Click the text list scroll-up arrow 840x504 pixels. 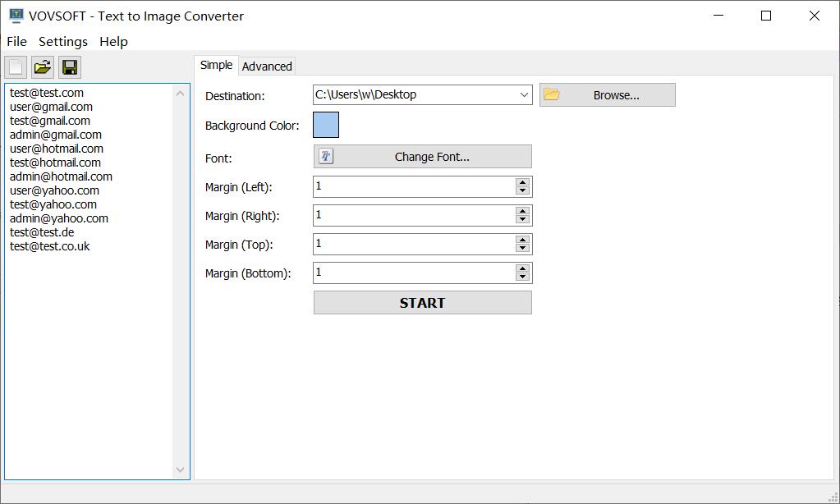[x=180, y=94]
